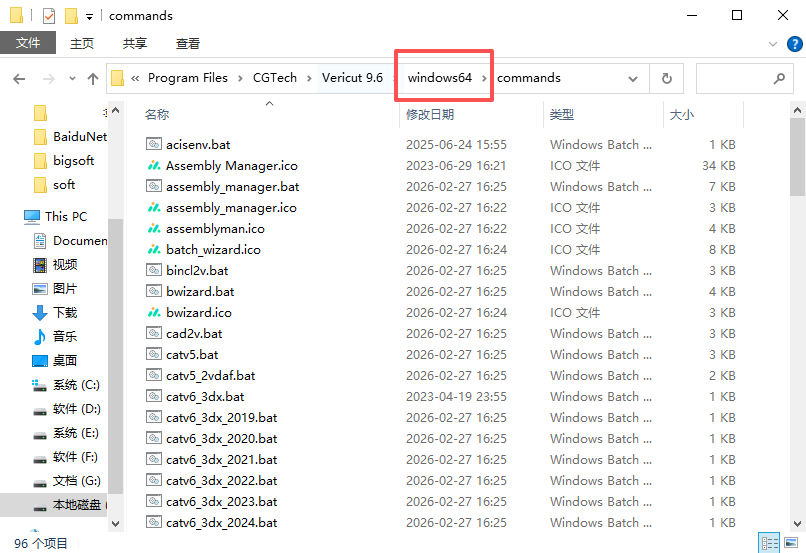Sort by 修改日期 column header
The image size is (806, 553).
[430, 115]
